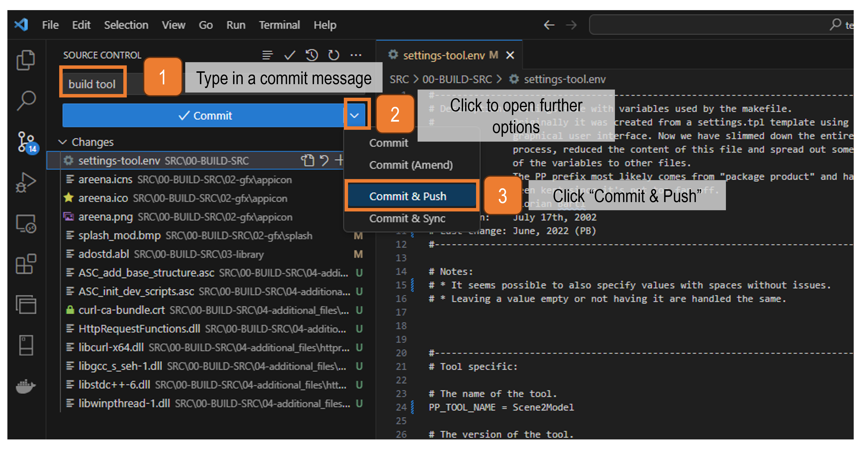Viewport: 868px width, 453px height.
Task: Click line number 24 in the gutter
Action: pos(401,407)
